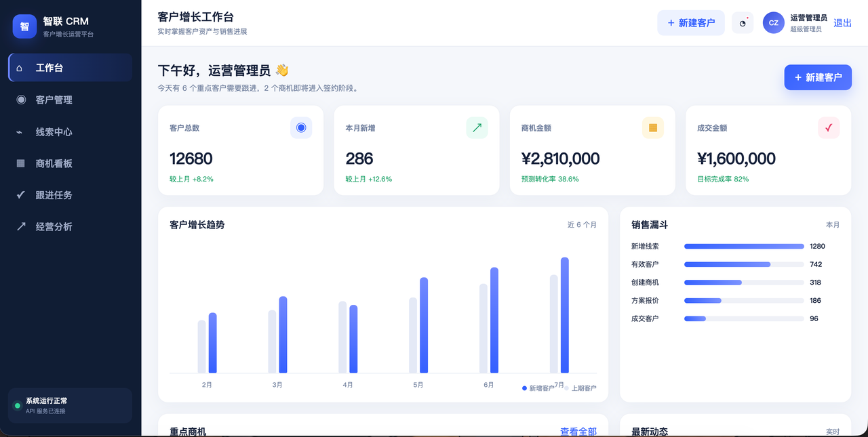Click the 有效客户 funnel progress bar
Viewport: 868px width, 437px height.
click(744, 264)
